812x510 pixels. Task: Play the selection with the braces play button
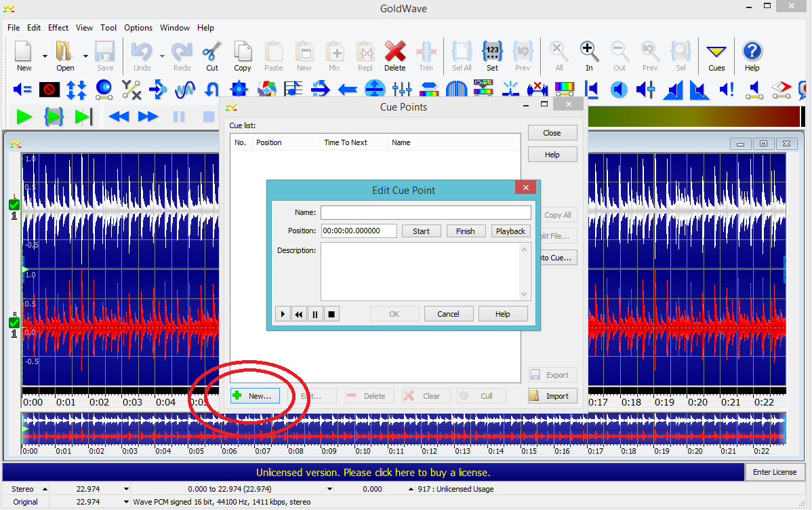click(54, 117)
